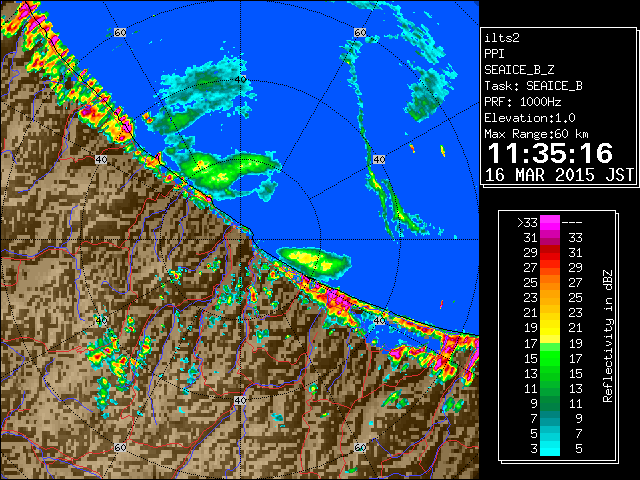Click the 'ilts2' site label
Screen dimensions: 640x480
pos(502,38)
